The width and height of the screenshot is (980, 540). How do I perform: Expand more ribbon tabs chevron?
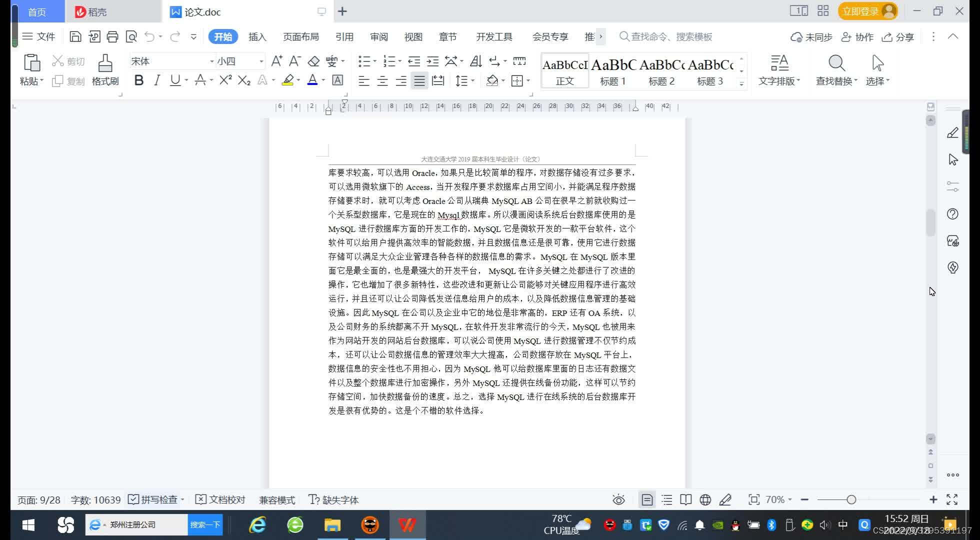[x=600, y=36]
